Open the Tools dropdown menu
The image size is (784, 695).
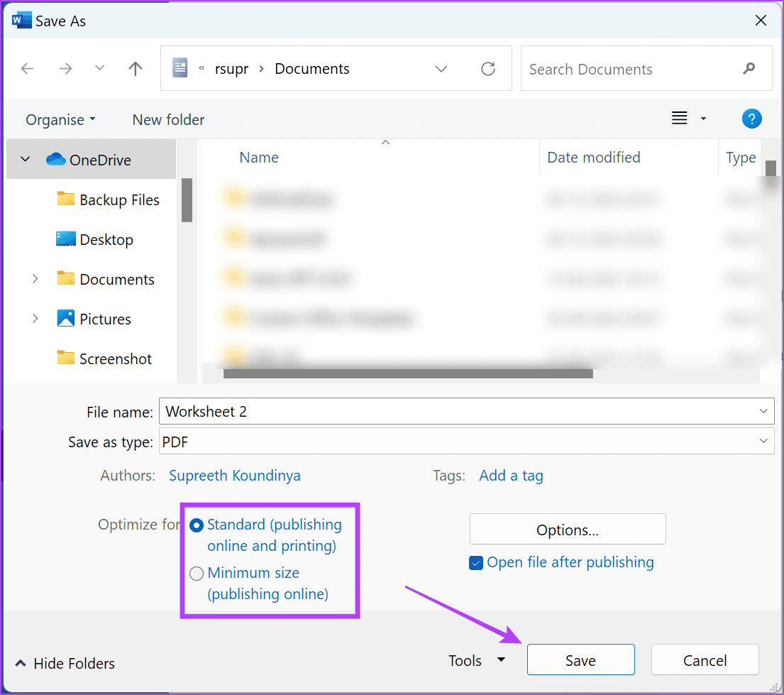click(477, 660)
